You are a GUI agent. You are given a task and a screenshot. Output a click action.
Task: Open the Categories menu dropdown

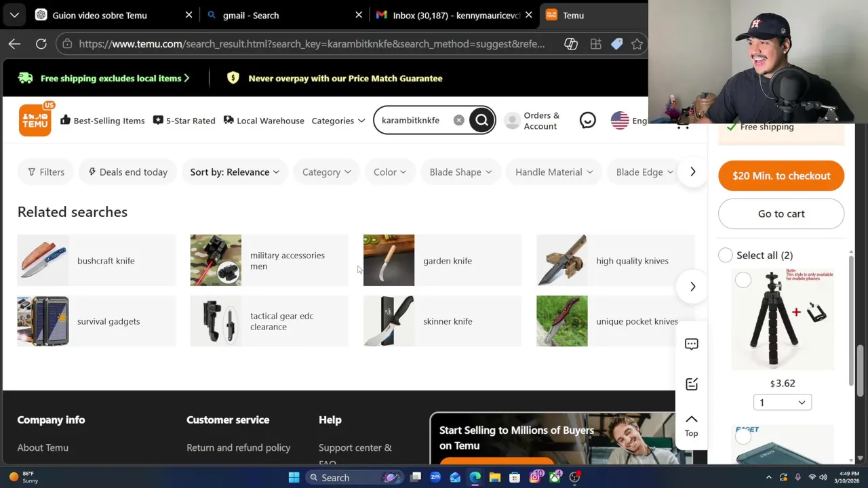point(338,121)
